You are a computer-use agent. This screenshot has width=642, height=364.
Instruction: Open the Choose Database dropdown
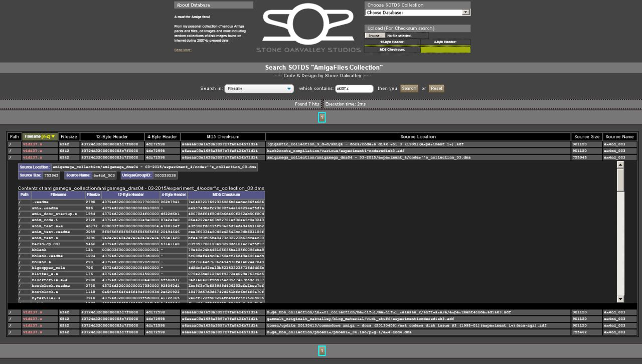(417, 13)
